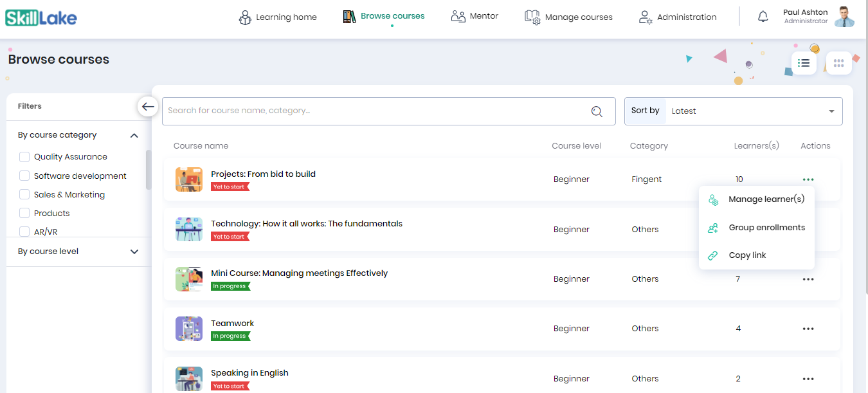Click thumbnail of Technology fundamentals course
Viewport: 868px width, 393px height.
pyautogui.click(x=189, y=229)
